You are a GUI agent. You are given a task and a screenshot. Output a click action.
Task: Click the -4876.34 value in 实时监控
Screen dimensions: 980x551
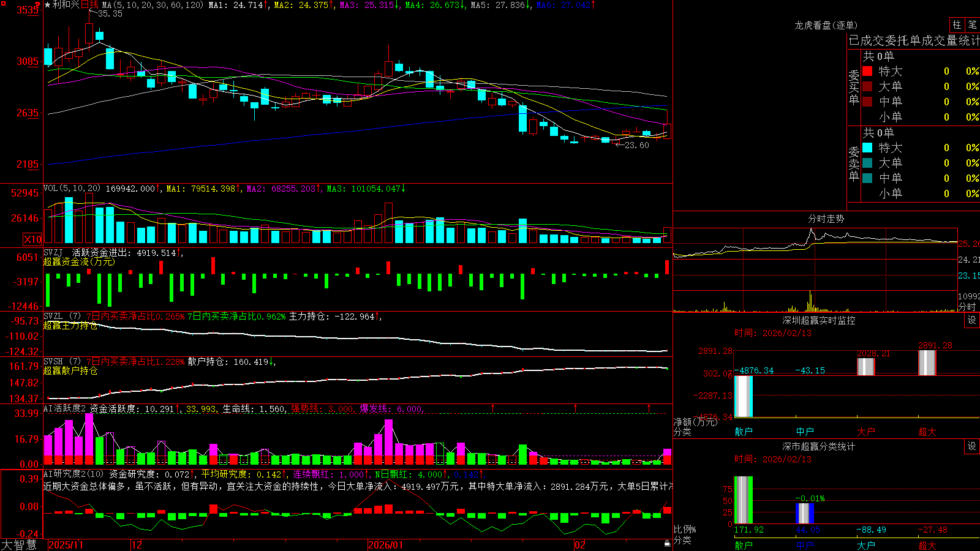[x=754, y=370]
